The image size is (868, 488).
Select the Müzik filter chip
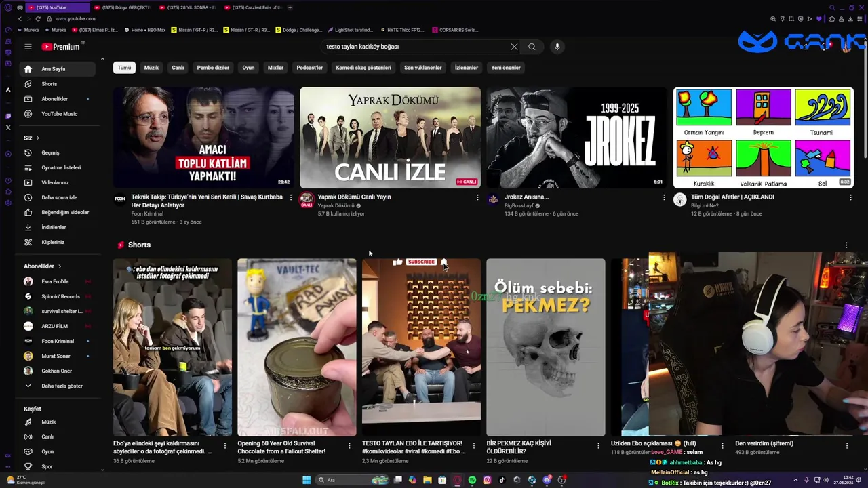(x=151, y=68)
